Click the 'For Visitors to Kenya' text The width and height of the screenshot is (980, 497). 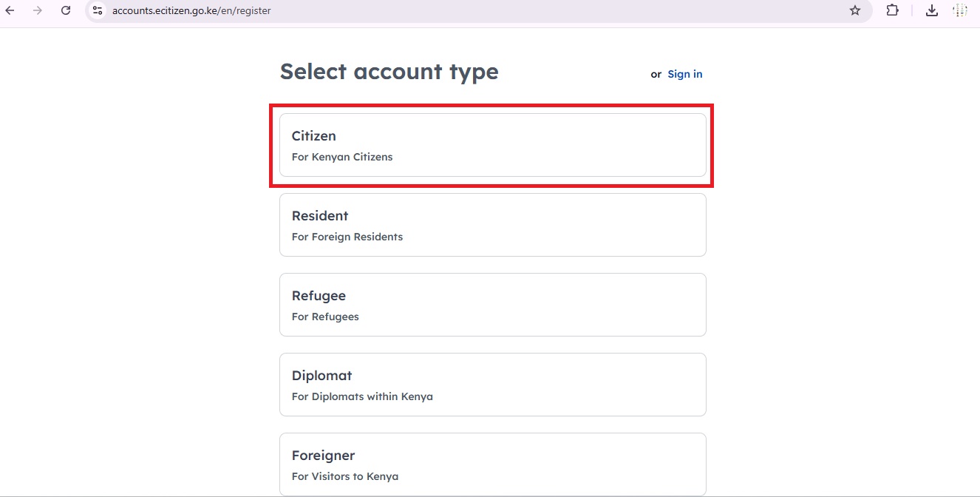(x=345, y=476)
